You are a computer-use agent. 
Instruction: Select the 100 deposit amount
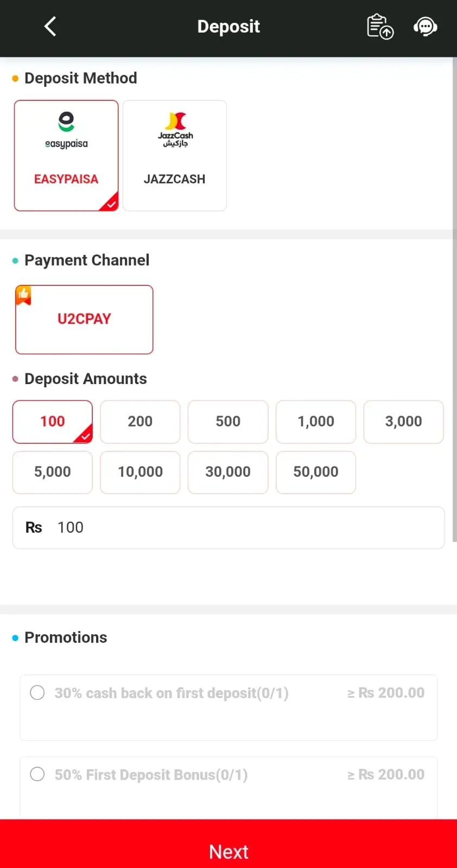coord(53,422)
